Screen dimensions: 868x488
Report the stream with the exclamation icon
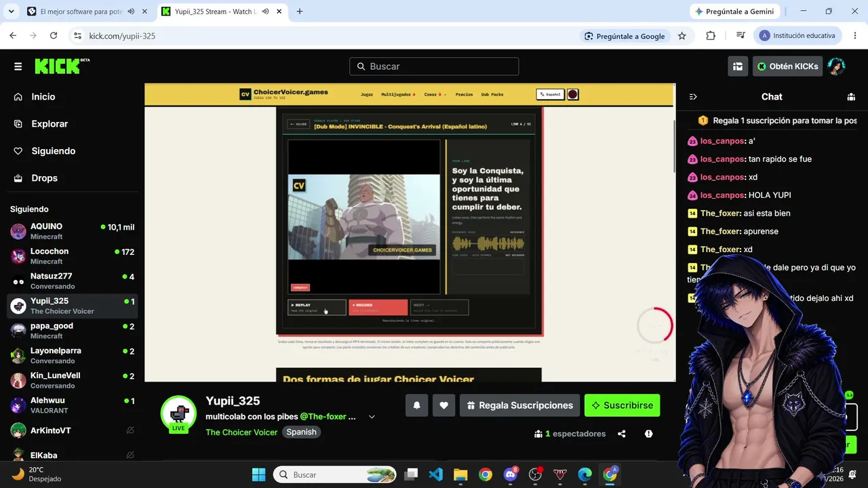pos(649,434)
